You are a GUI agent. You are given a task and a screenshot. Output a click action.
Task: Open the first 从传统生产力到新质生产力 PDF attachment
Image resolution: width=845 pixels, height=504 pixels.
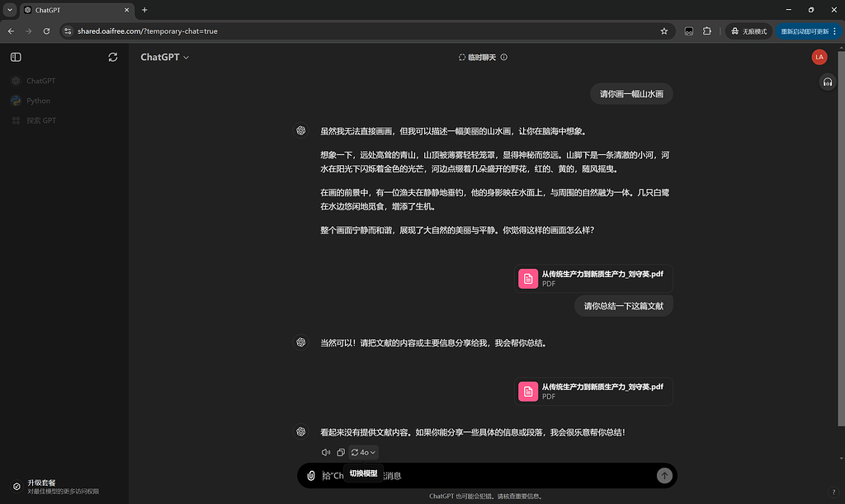(x=593, y=278)
